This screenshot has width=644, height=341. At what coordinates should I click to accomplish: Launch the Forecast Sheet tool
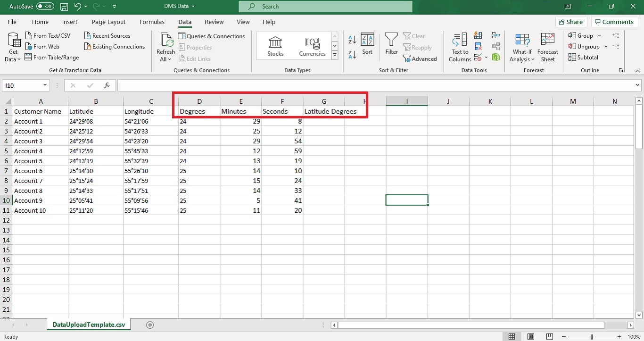(547, 46)
